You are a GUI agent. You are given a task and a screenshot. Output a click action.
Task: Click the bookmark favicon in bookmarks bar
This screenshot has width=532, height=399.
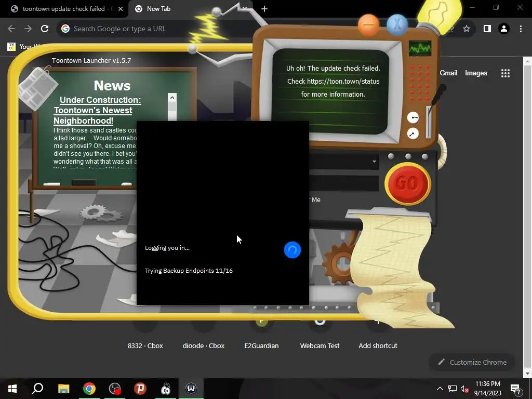(x=11, y=46)
